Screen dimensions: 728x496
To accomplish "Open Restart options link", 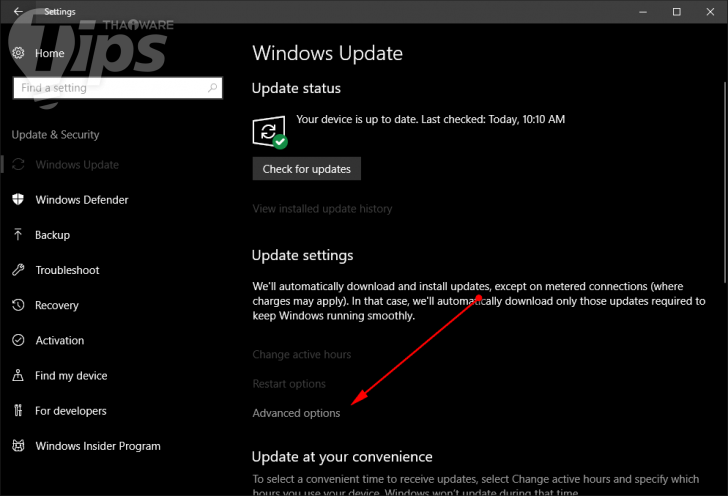I will (289, 384).
